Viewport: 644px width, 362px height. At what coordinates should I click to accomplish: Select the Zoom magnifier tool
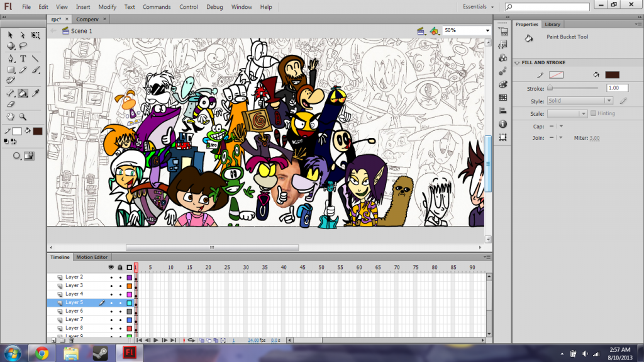[23, 117]
